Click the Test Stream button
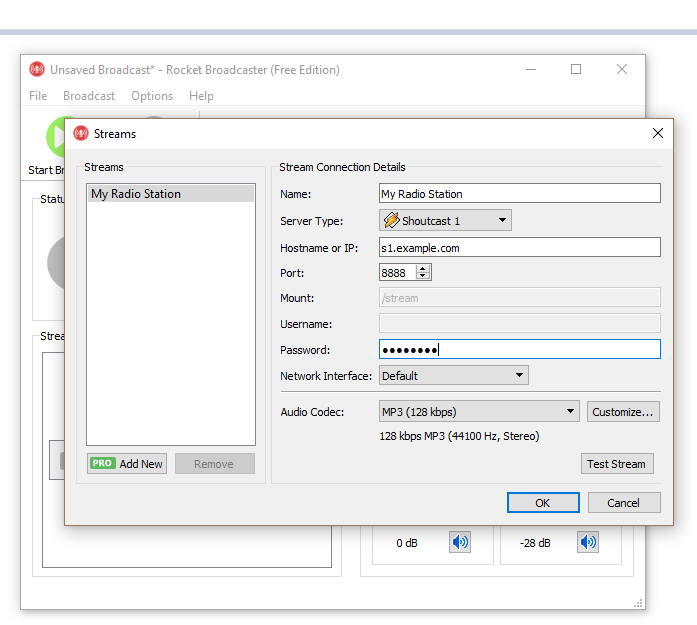697x625 pixels. click(x=617, y=464)
